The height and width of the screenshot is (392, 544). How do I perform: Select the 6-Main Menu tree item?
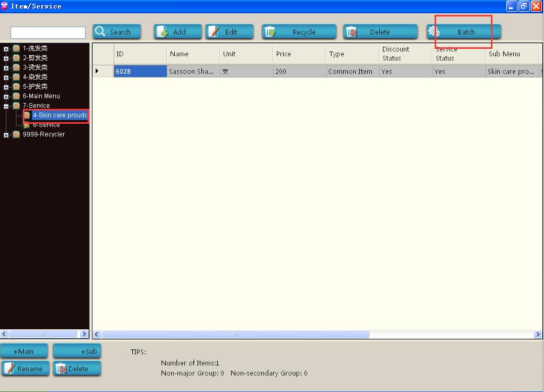coord(41,96)
